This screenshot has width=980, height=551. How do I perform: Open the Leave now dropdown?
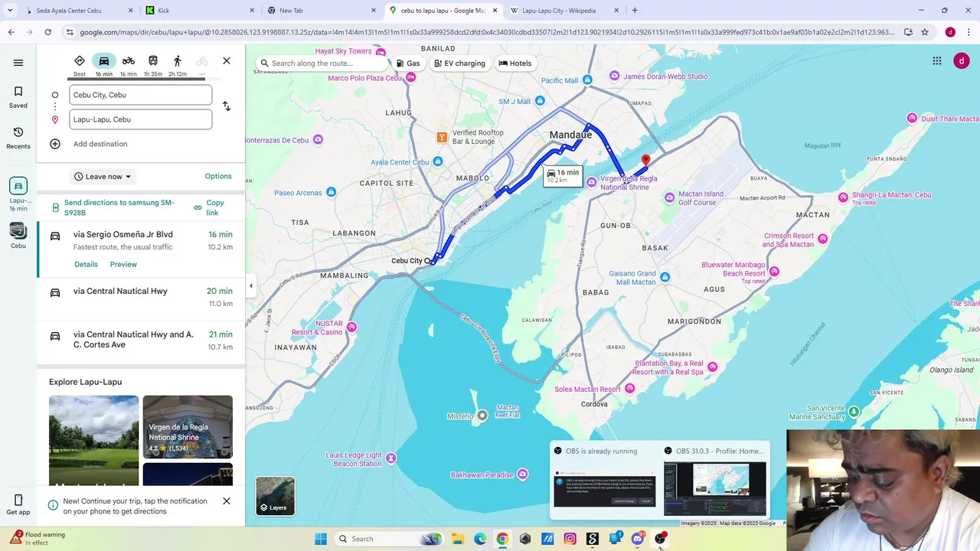click(x=103, y=177)
